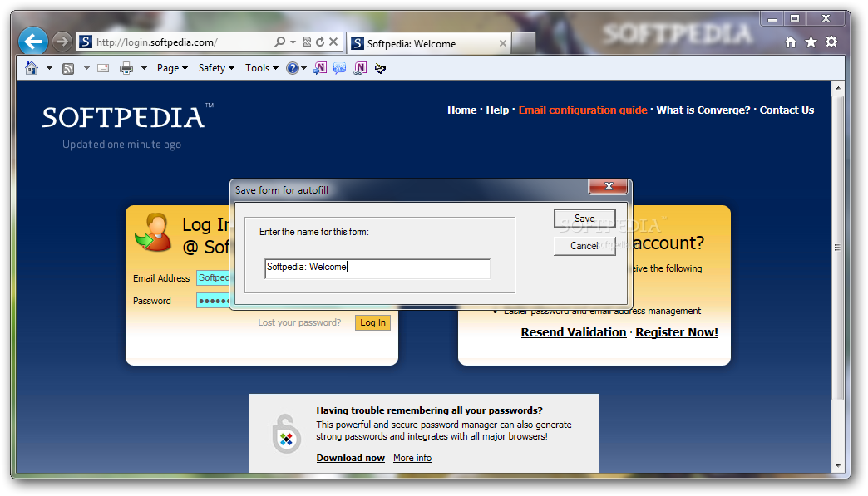Click the Resend Validation link
The height and width of the screenshot is (496, 868).
click(x=574, y=332)
